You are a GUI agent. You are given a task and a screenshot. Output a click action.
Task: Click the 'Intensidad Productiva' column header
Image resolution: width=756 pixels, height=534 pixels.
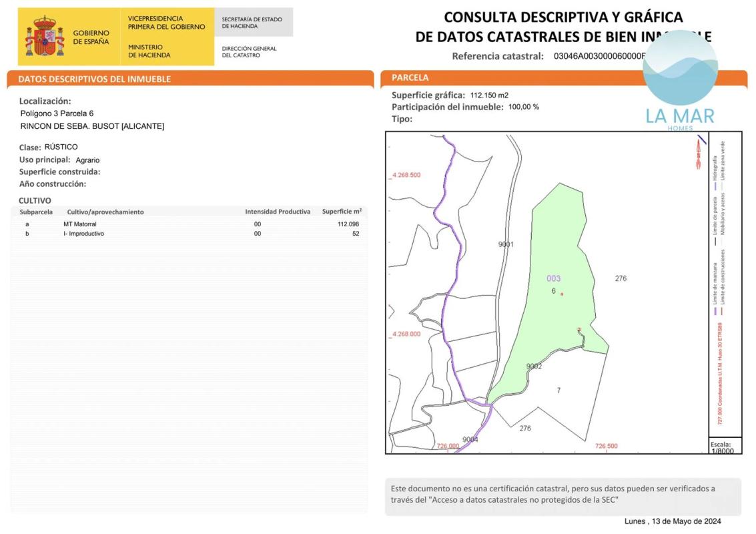278,212
